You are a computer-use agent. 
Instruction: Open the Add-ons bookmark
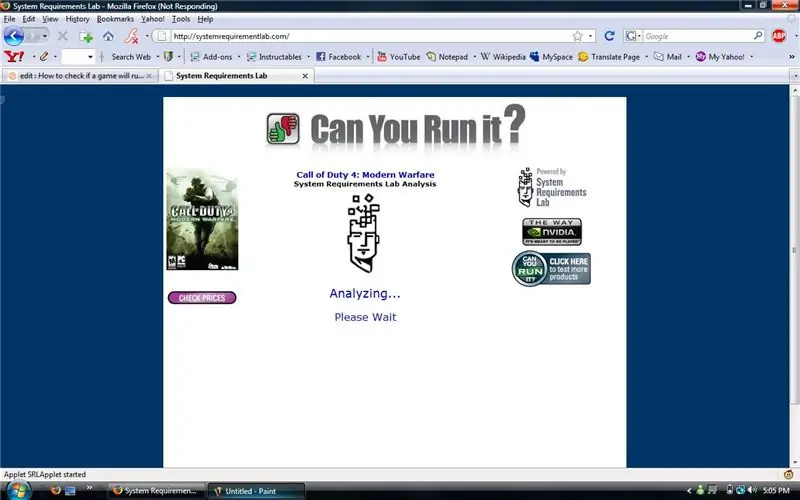[211, 57]
